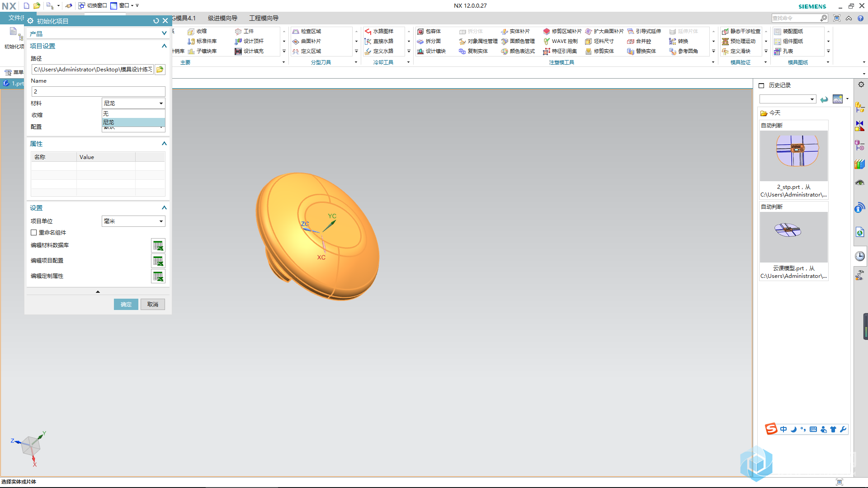This screenshot has height=488, width=868.
Task: Switch to the 1.prt document tab
Action: (x=13, y=84)
